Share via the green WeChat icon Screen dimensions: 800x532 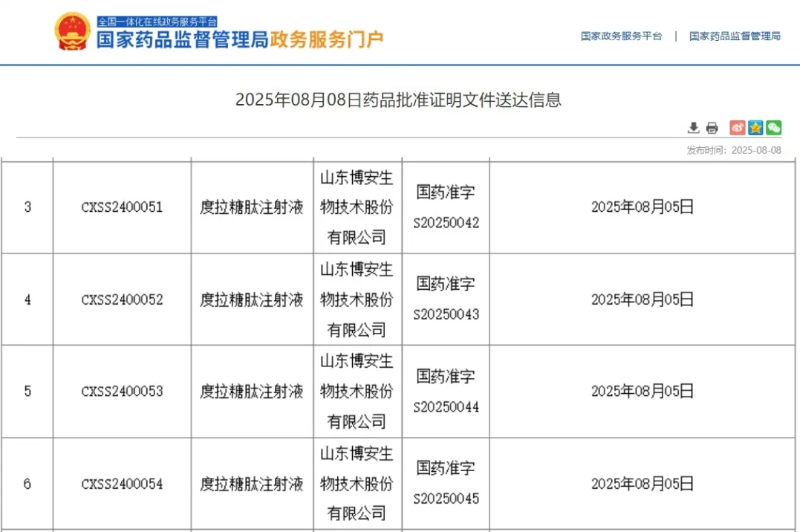[774, 128]
